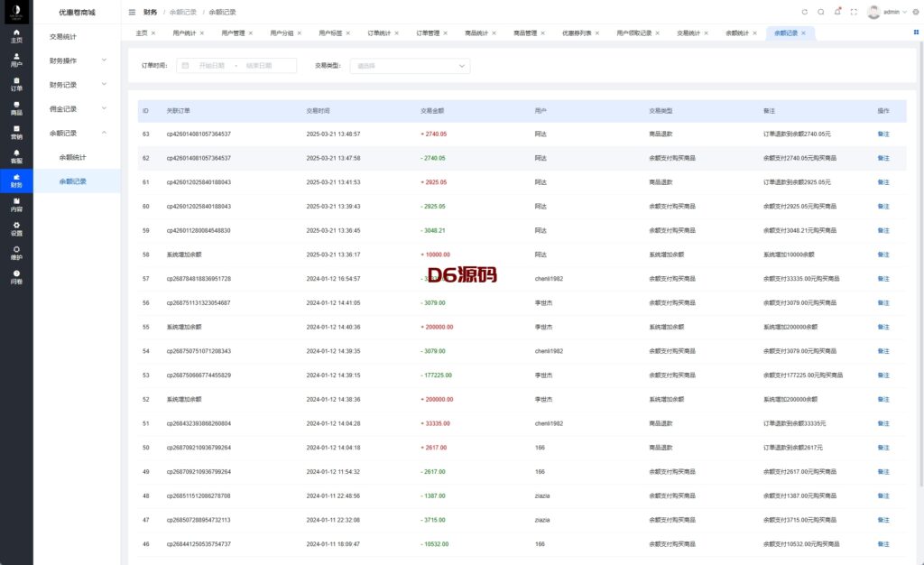Close the 主页 tab
This screenshot has width=924, height=565.
[153, 33]
